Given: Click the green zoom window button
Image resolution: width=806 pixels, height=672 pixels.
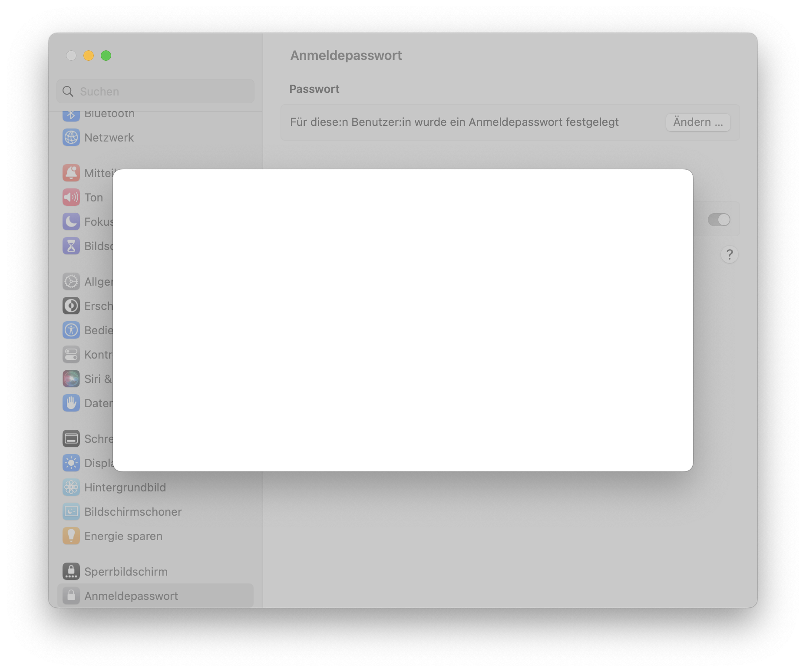Looking at the screenshot, I should 106,56.
